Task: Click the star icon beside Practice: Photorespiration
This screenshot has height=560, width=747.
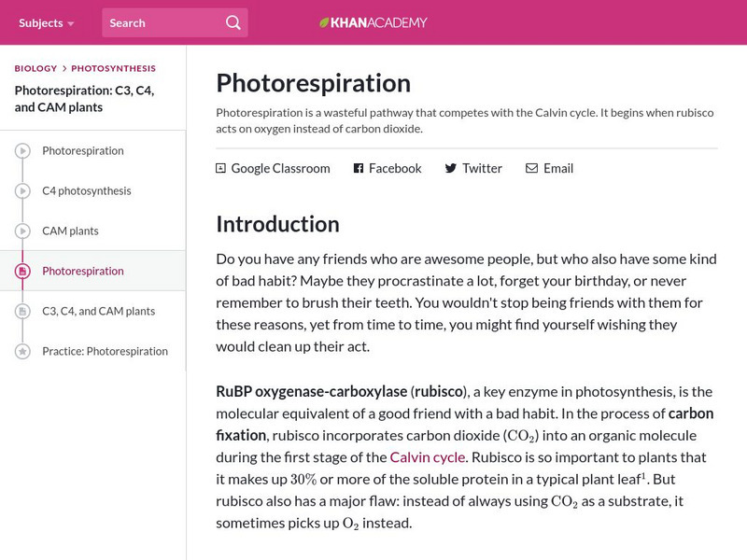Action: (22, 352)
